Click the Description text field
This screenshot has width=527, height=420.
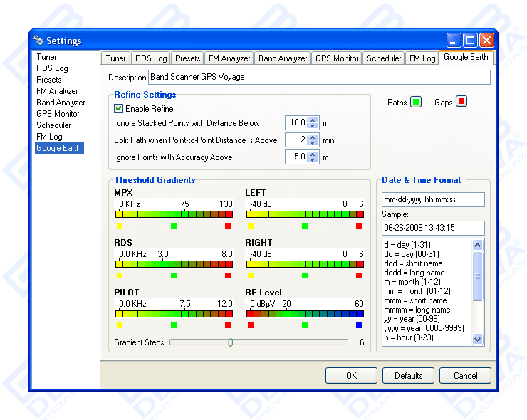click(318, 77)
